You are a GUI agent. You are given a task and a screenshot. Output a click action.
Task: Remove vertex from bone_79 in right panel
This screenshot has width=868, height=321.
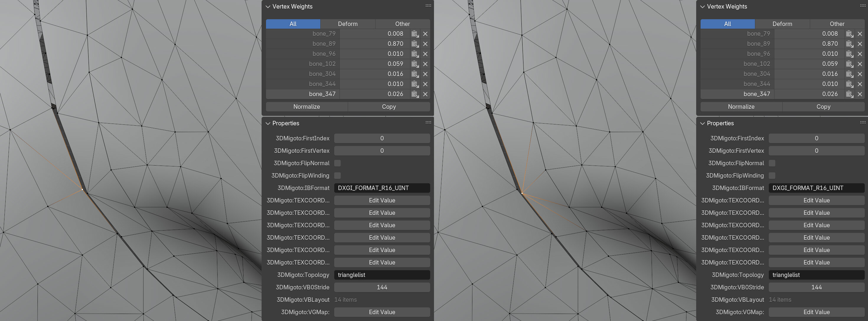point(860,34)
